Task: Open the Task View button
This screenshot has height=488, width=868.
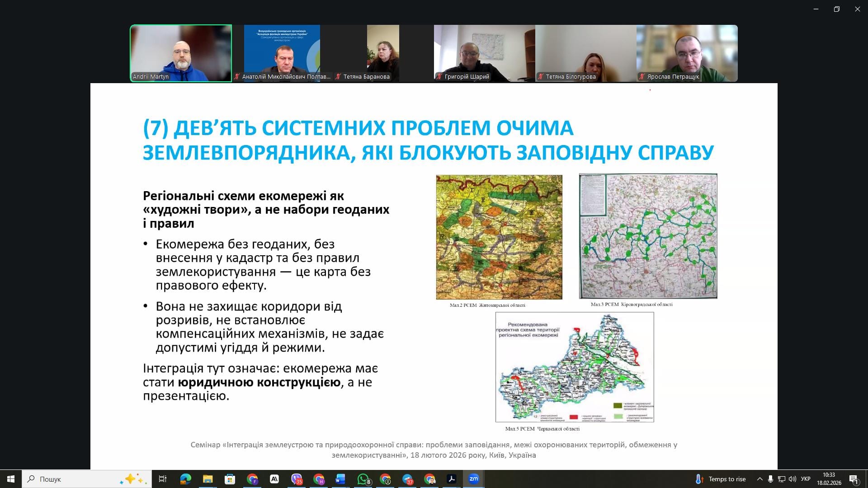Action: click(x=163, y=479)
